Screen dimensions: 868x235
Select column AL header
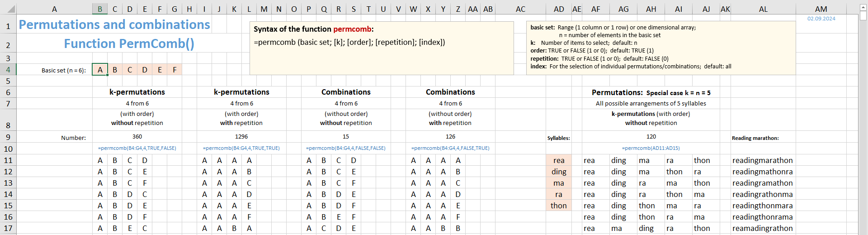tap(763, 9)
